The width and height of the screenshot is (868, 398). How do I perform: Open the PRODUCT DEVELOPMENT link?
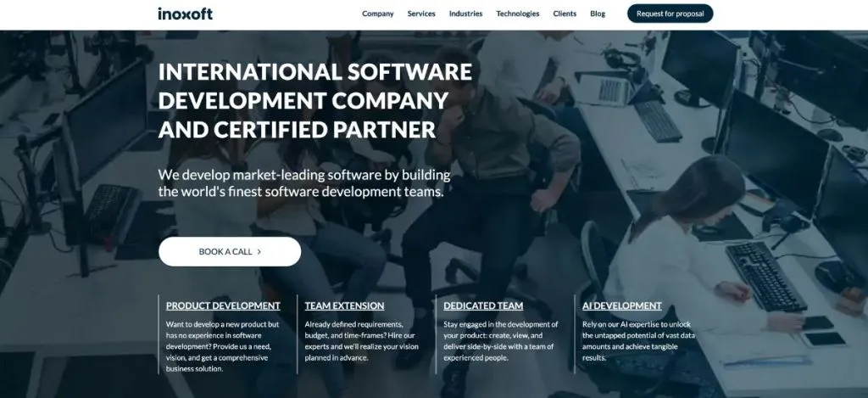[223, 306]
